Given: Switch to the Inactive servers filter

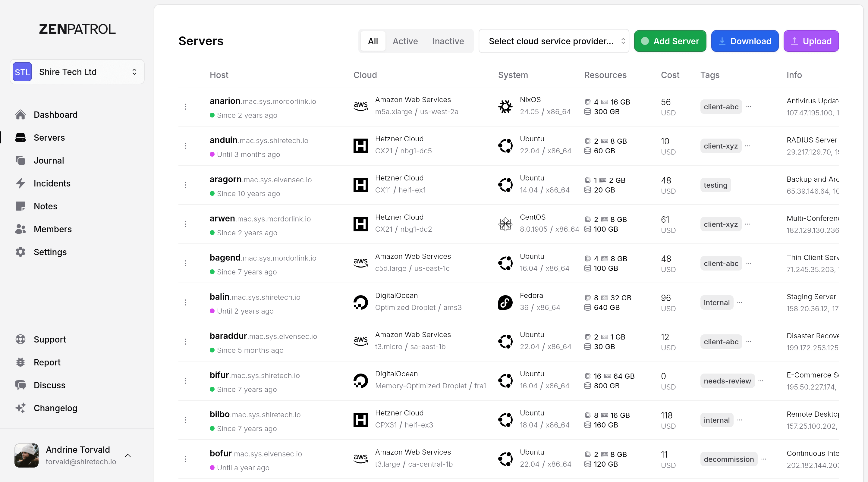Looking at the screenshot, I should [x=448, y=41].
